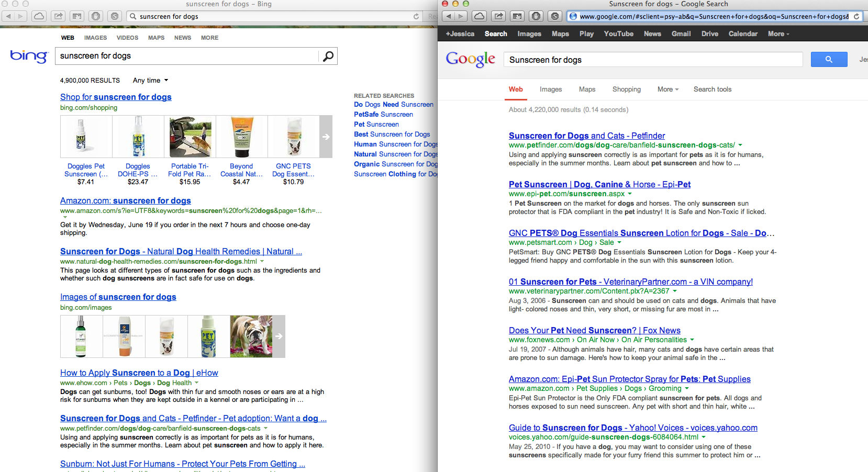Open More menu in Google black bar
Viewport: 868px width, 472px height.
click(778, 33)
